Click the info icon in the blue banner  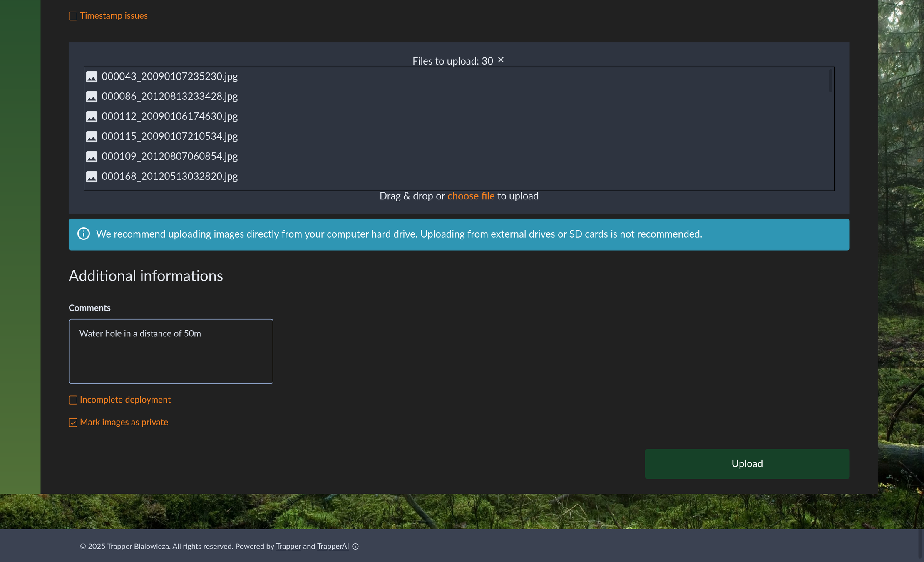84,234
